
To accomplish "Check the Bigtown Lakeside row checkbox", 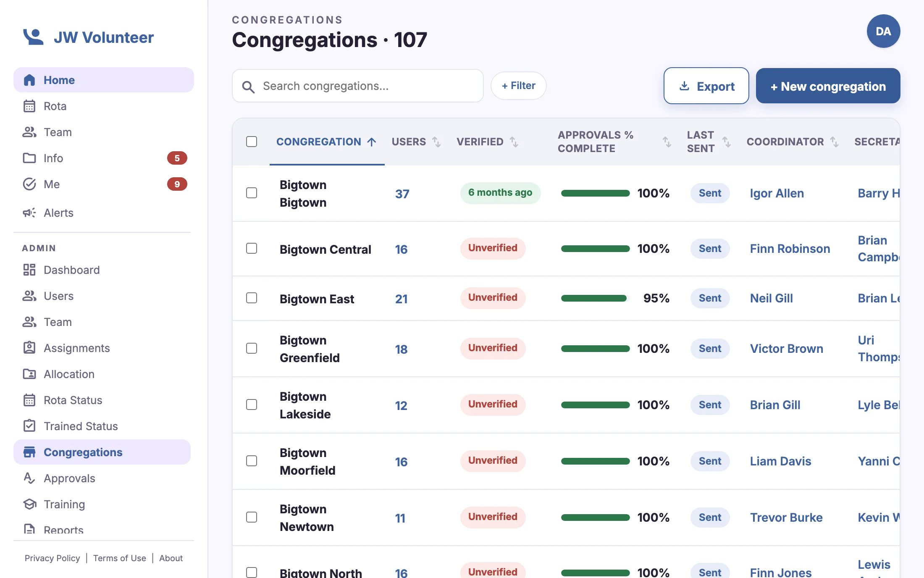I will [x=252, y=405].
